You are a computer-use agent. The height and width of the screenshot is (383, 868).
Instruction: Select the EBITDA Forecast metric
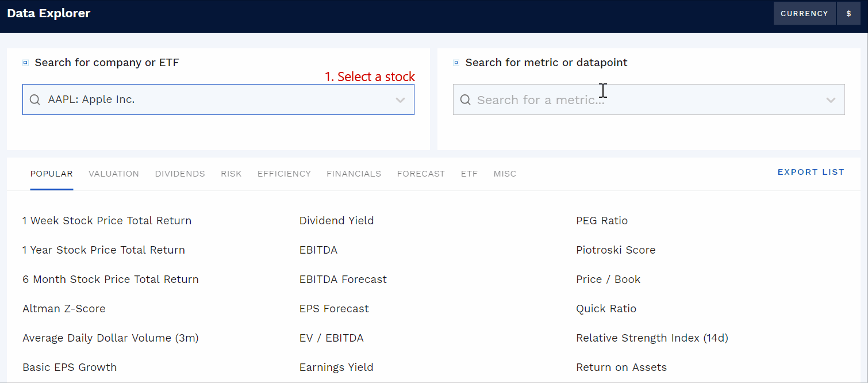click(x=343, y=279)
